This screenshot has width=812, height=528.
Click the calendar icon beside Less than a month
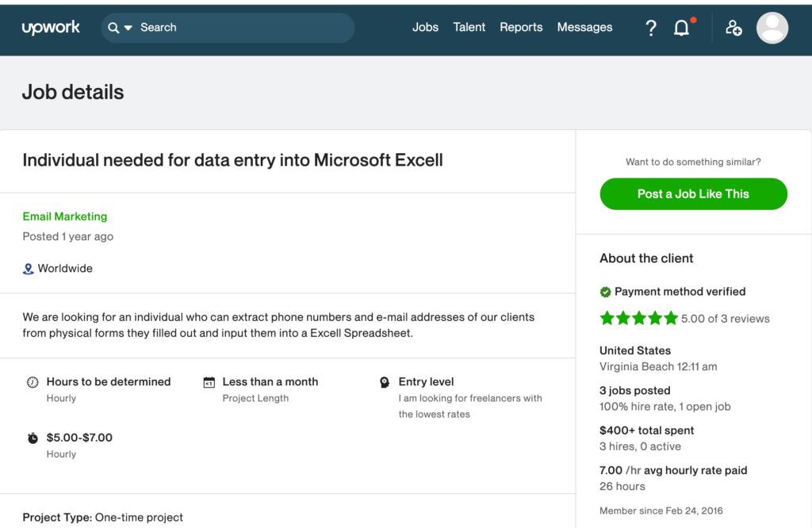coord(209,382)
